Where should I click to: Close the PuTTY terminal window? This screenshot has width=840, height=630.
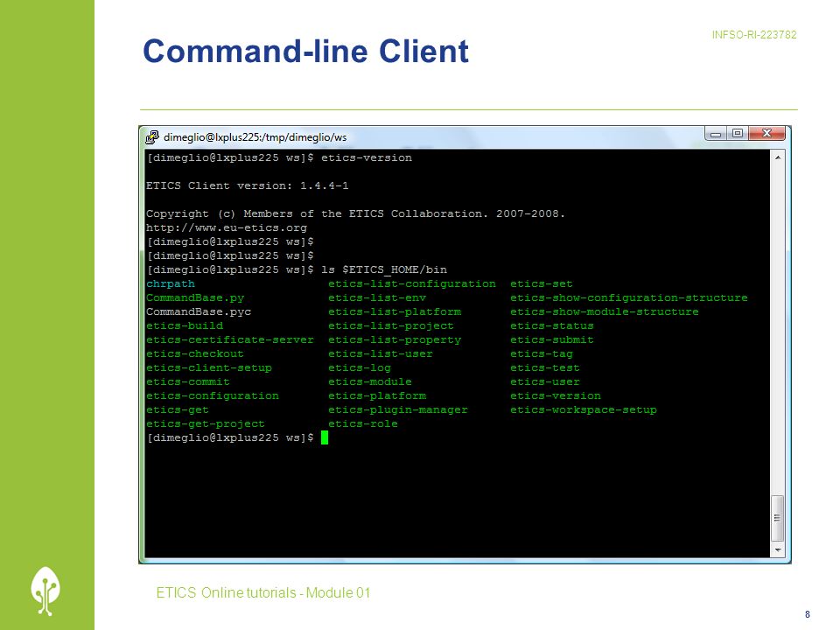767,133
